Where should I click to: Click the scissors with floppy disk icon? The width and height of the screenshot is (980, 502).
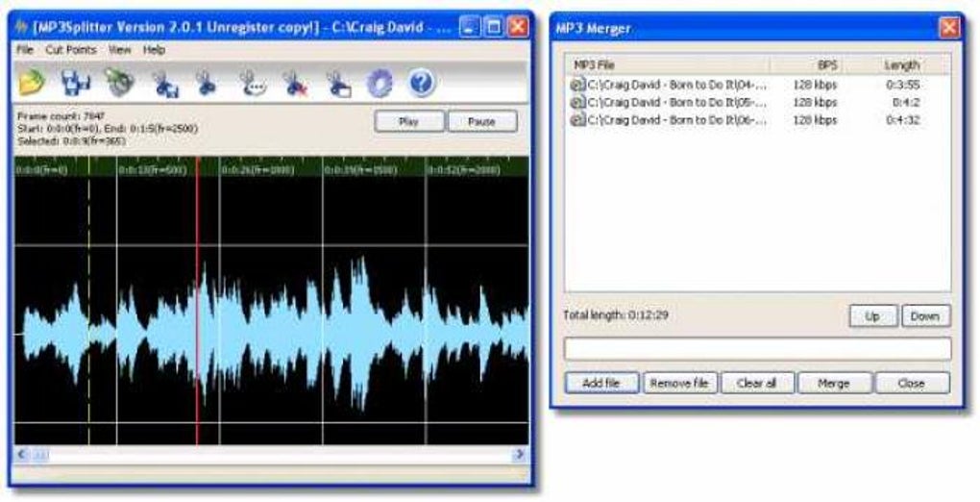coord(165,84)
